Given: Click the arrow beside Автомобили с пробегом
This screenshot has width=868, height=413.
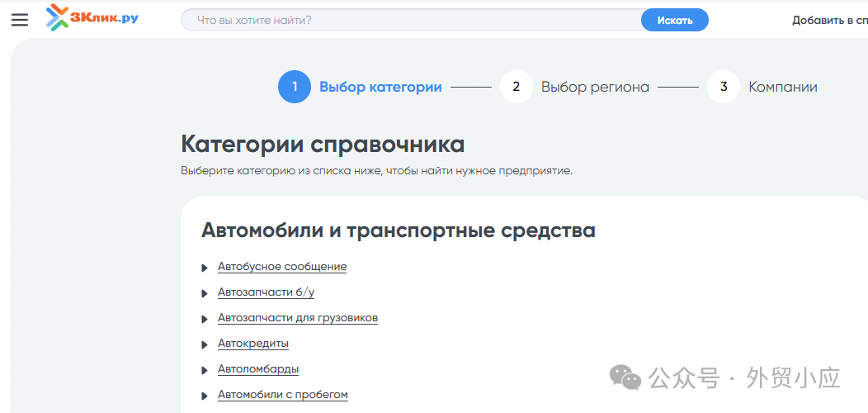Looking at the screenshot, I should pyautogui.click(x=205, y=396).
